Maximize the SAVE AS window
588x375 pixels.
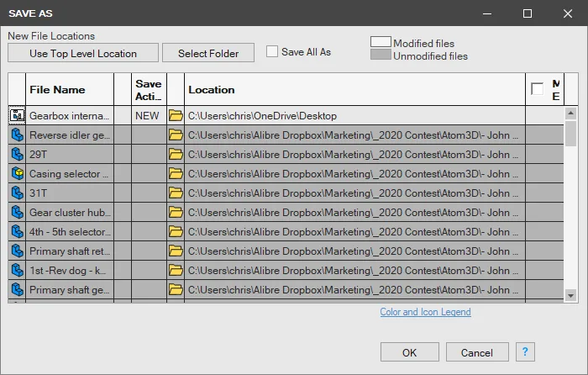(x=528, y=13)
